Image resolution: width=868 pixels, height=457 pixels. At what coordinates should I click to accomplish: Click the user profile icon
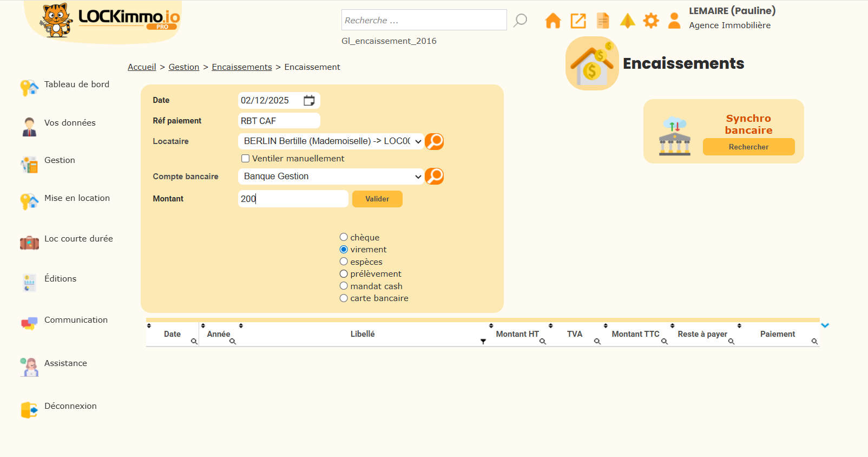pos(674,21)
